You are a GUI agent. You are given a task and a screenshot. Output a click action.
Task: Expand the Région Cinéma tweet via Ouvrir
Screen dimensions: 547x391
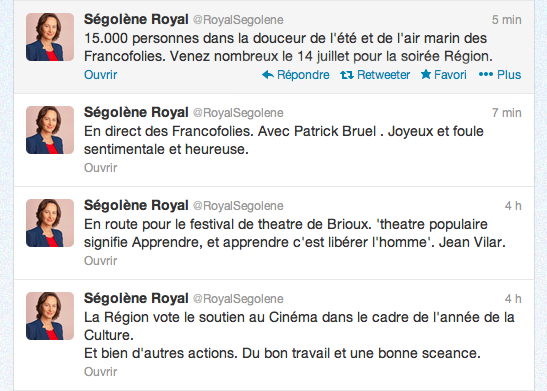[100, 371]
